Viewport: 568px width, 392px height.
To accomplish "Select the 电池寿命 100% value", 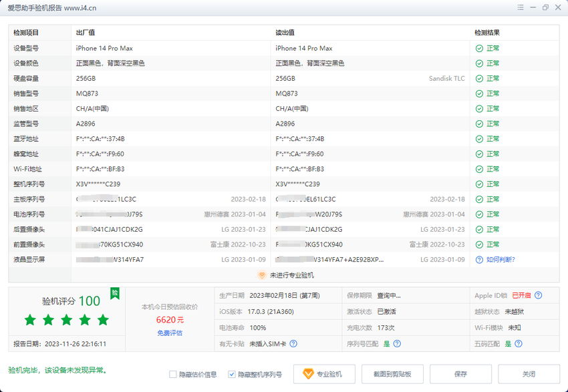I will click(258, 328).
